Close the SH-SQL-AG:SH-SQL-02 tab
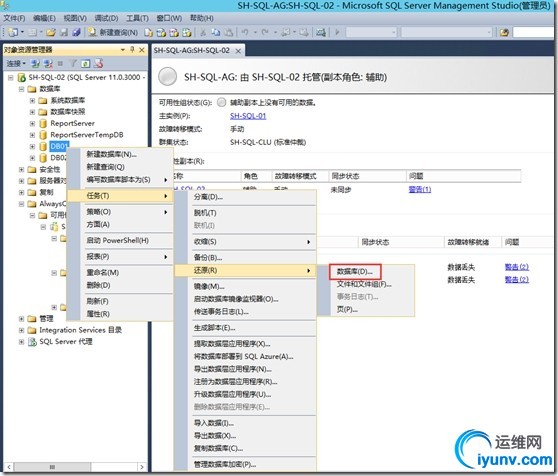The image size is (558, 476). pyautogui.click(x=238, y=51)
